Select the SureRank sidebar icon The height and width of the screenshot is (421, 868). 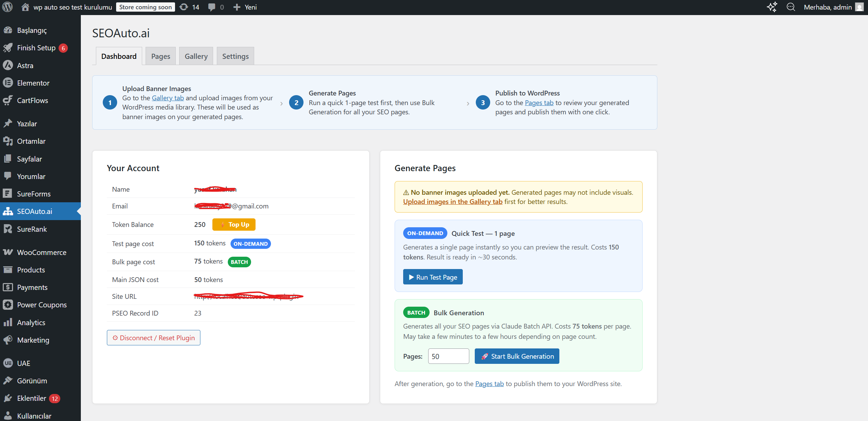(x=8, y=229)
